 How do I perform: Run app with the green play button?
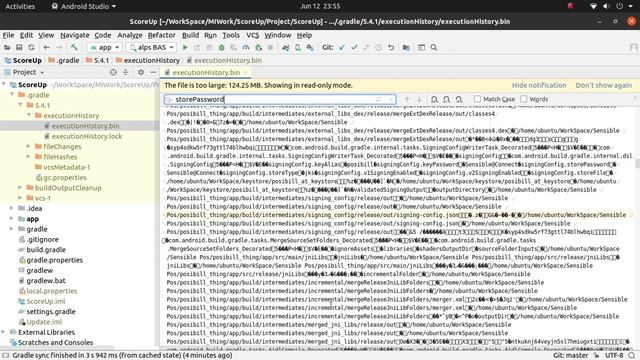185,47
